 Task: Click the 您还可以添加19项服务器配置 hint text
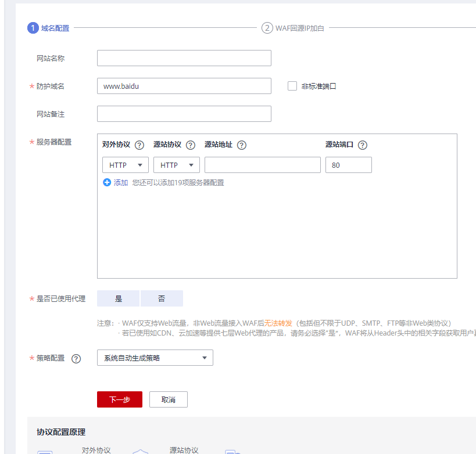pyautogui.click(x=178, y=182)
